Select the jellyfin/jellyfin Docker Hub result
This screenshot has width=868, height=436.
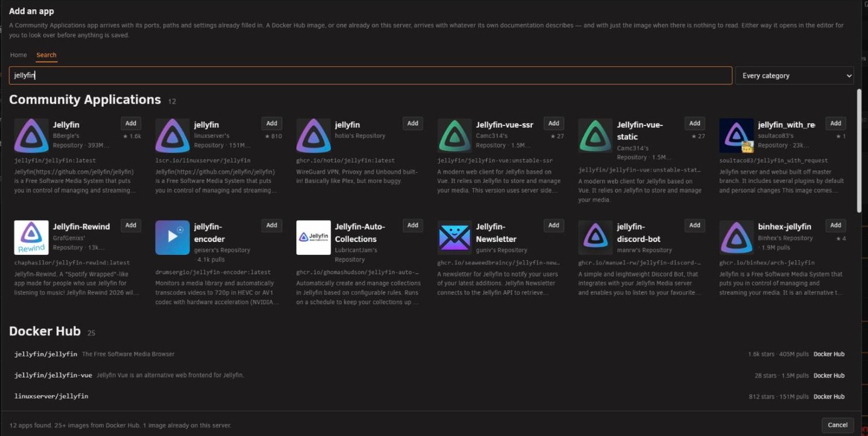(x=429, y=354)
